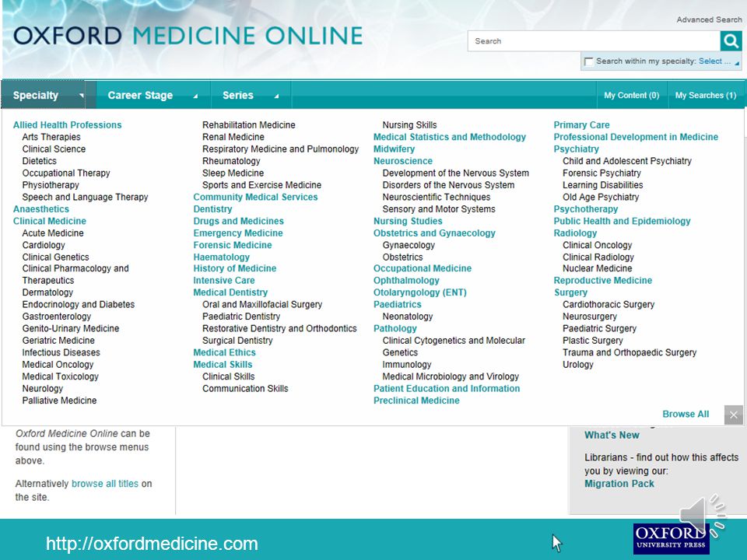Click the Oxford Medicine Online logo
The width and height of the screenshot is (747, 560).
pyautogui.click(x=188, y=37)
